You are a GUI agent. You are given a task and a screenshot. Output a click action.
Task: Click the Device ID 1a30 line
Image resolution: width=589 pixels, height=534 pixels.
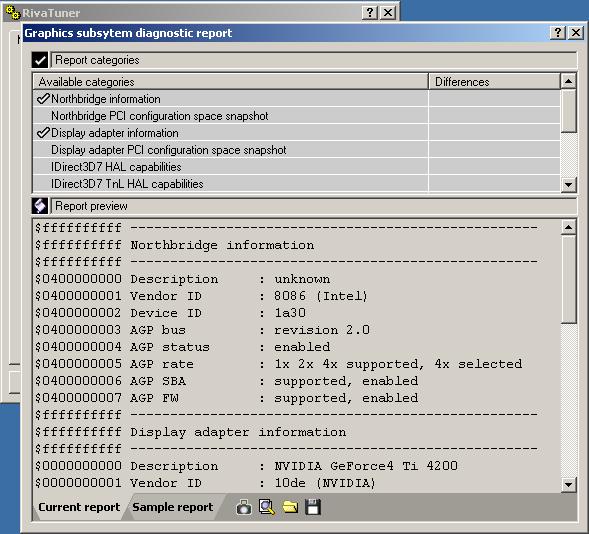click(x=171, y=313)
